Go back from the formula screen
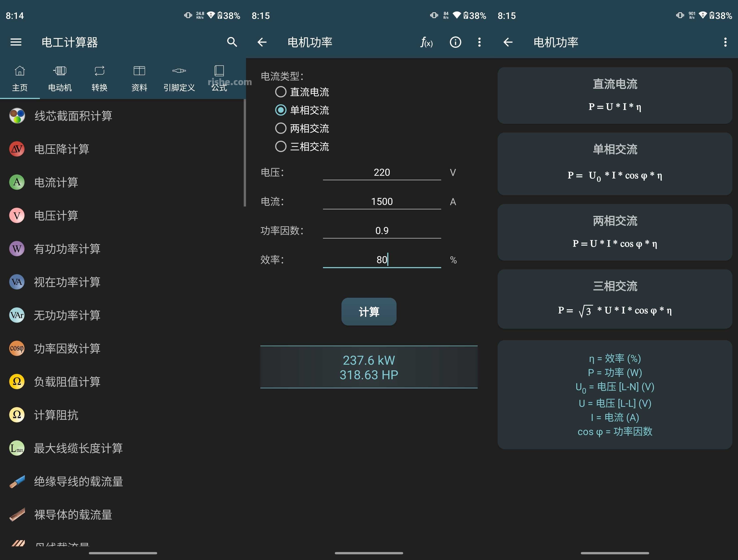This screenshot has height=560, width=738. point(508,42)
